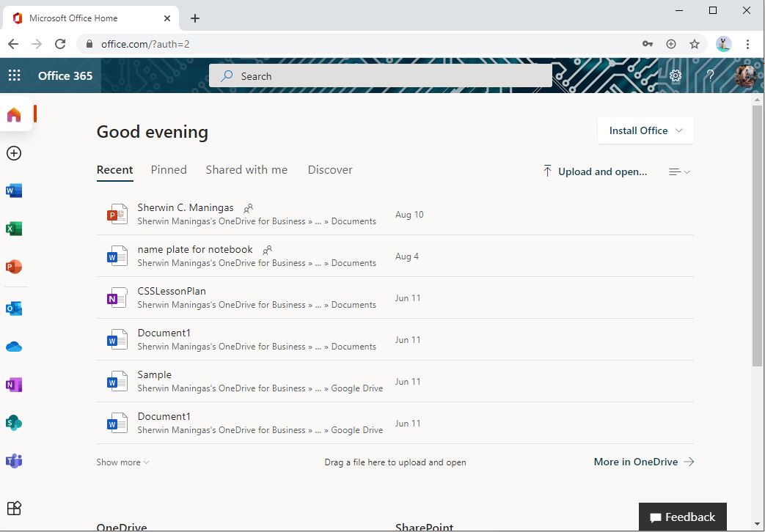Click Word icon of name plate for notebook
The height and width of the screenshot is (532, 765).
coord(117,256)
